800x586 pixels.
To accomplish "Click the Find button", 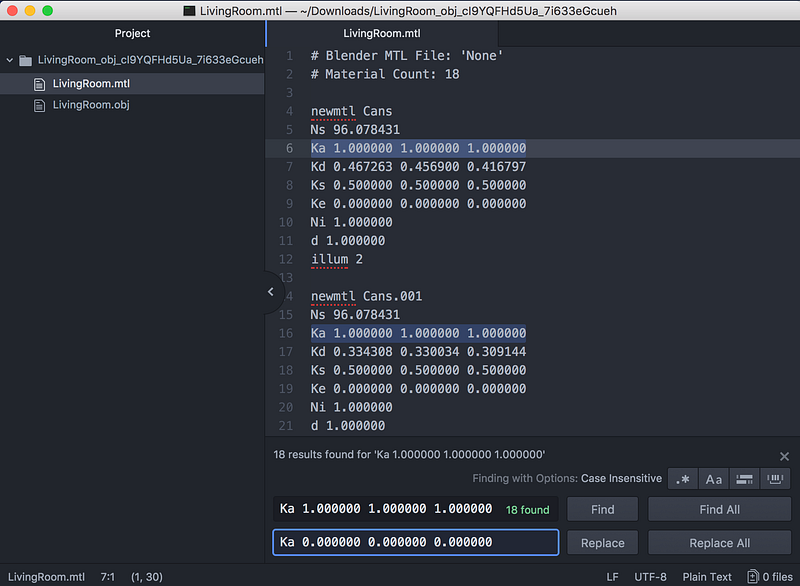I will [x=603, y=509].
